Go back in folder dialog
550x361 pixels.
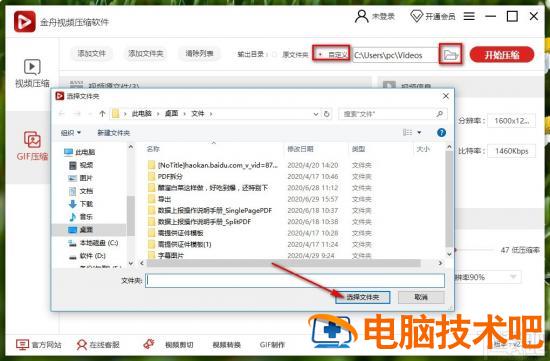click(x=61, y=114)
